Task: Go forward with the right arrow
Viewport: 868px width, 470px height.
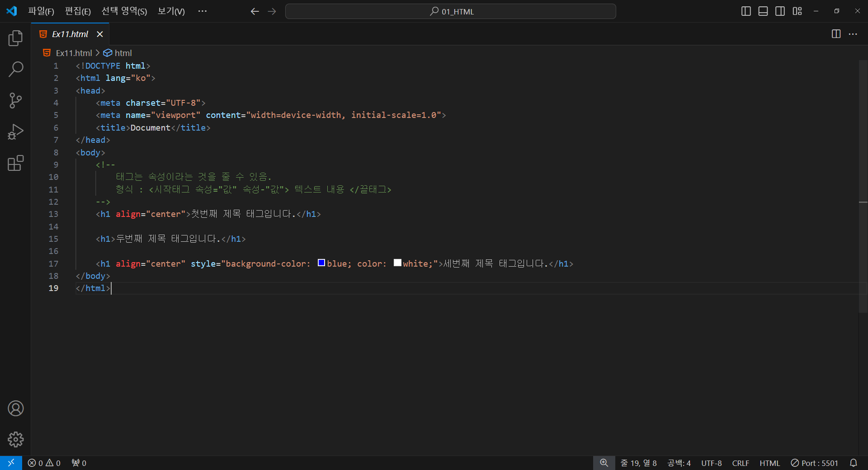Action: tap(272, 11)
